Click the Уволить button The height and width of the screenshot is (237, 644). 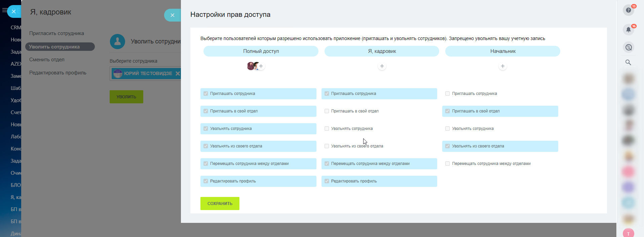[x=126, y=97]
